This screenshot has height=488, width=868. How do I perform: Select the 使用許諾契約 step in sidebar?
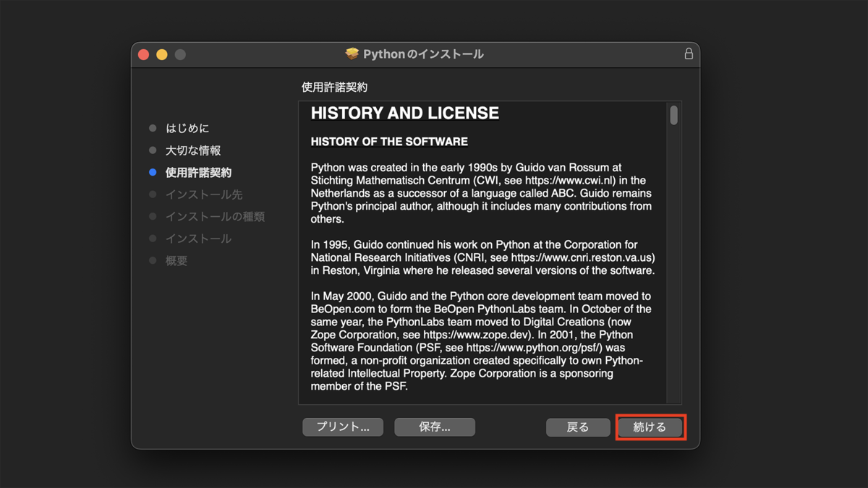[198, 173]
